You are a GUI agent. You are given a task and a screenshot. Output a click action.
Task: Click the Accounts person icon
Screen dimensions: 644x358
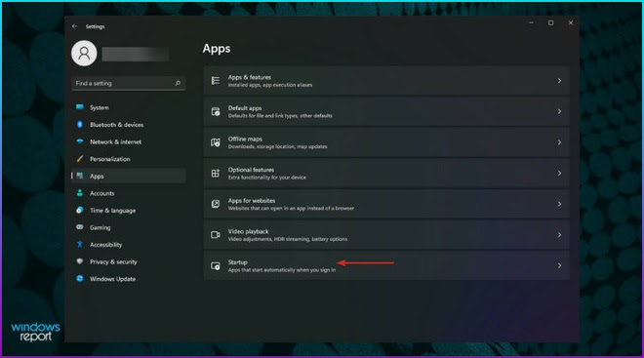tap(80, 193)
